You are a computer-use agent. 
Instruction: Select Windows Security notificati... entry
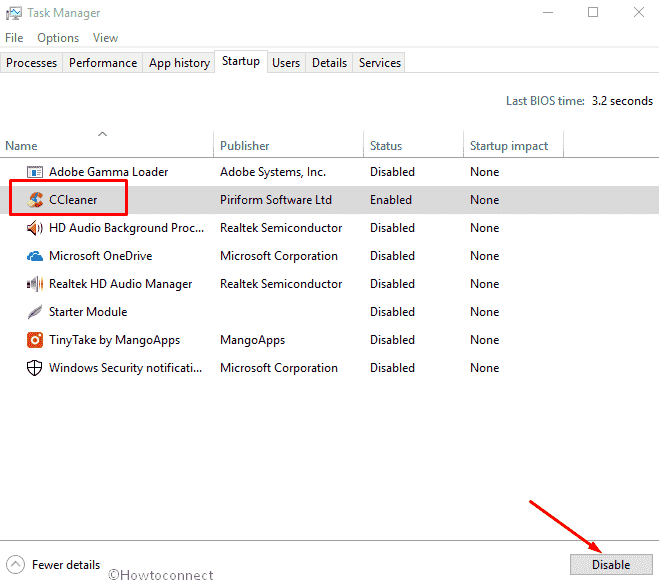point(125,368)
